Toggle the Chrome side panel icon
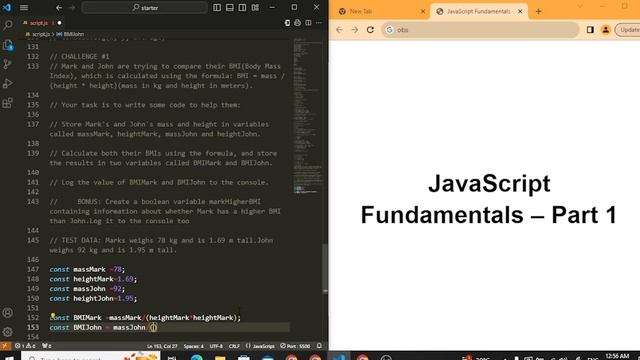 click(590, 30)
